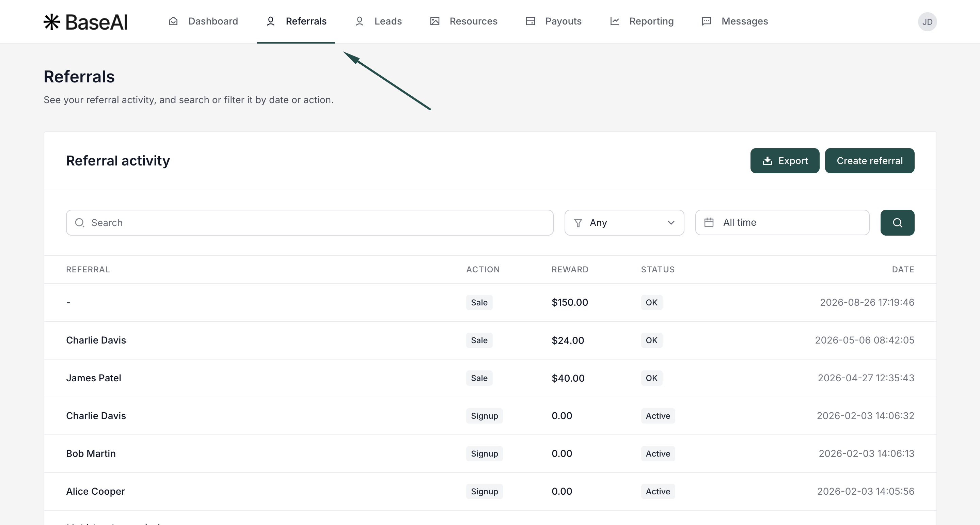Open the Reporting tab
Viewport: 980px width, 525px height.
[x=642, y=21]
